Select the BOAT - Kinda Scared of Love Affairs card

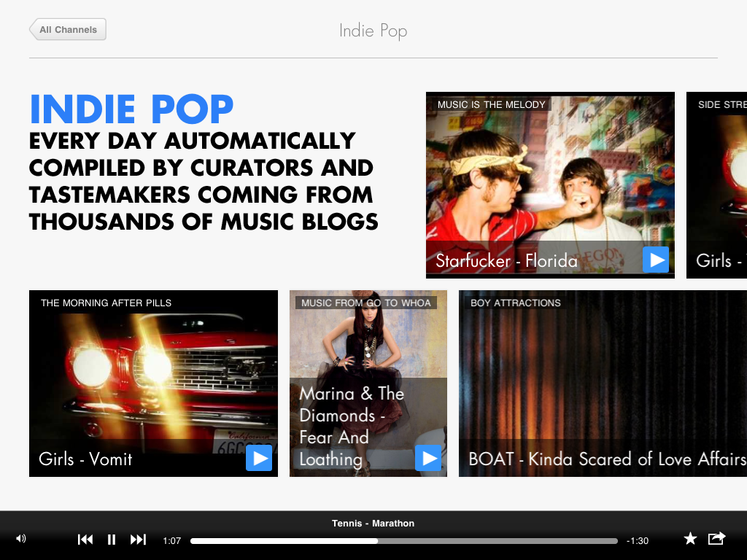point(603,384)
